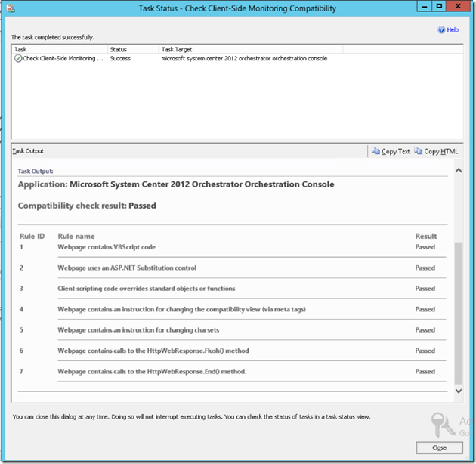The height and width of the screenshot is (464, 476).
Task: Click the task output vertical scrollbar thumb
Action: [458, 310]
